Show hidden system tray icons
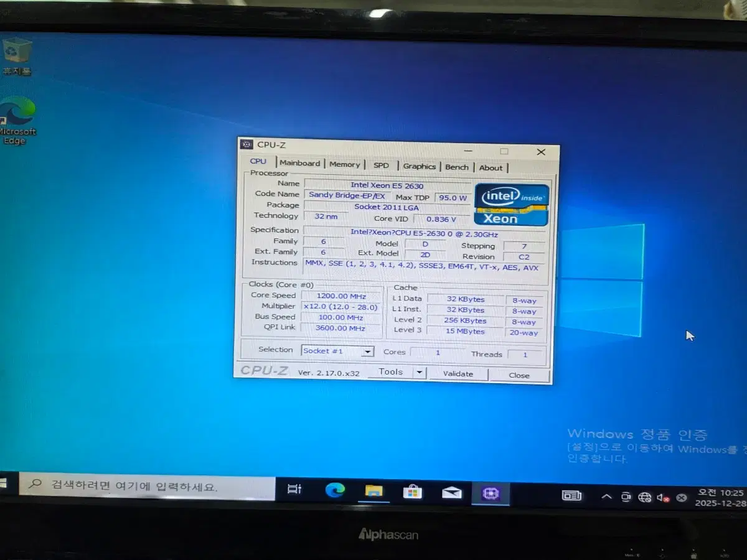The height and width of the screenshot is (560, 747). (x=606, y=497)
